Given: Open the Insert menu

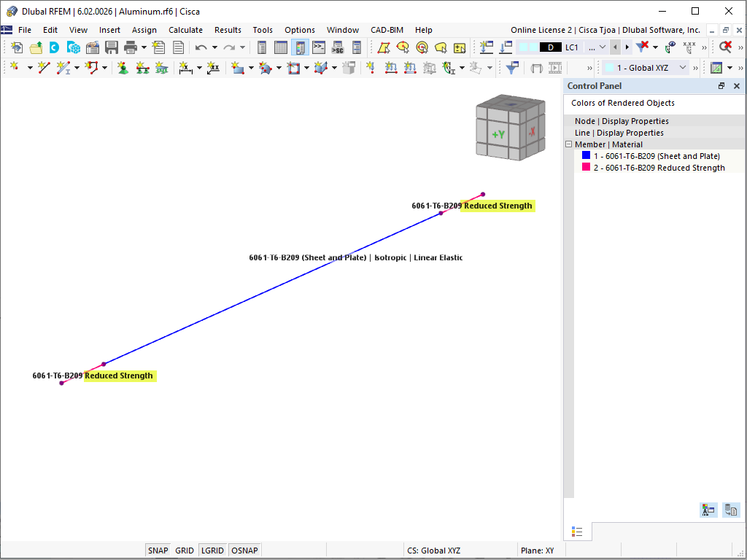Looking at the screenshot, I should pyautogui.click(x=109, y=29).
